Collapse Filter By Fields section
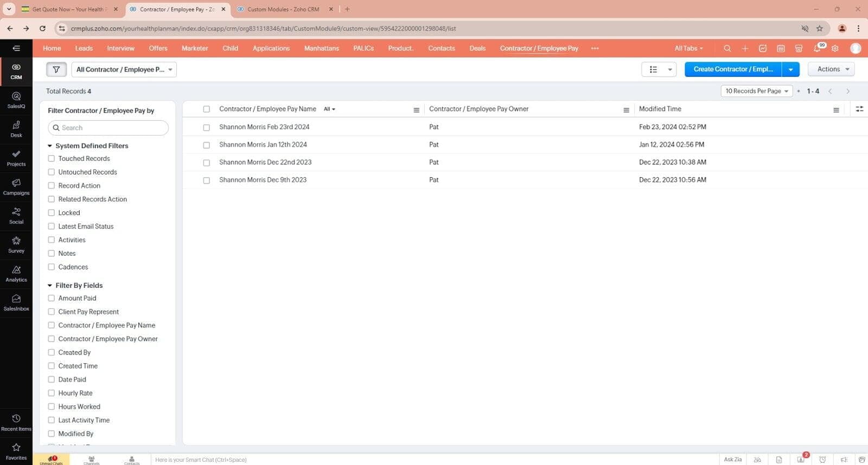Screen dimensions: 868x465 (x=50, y=286)
